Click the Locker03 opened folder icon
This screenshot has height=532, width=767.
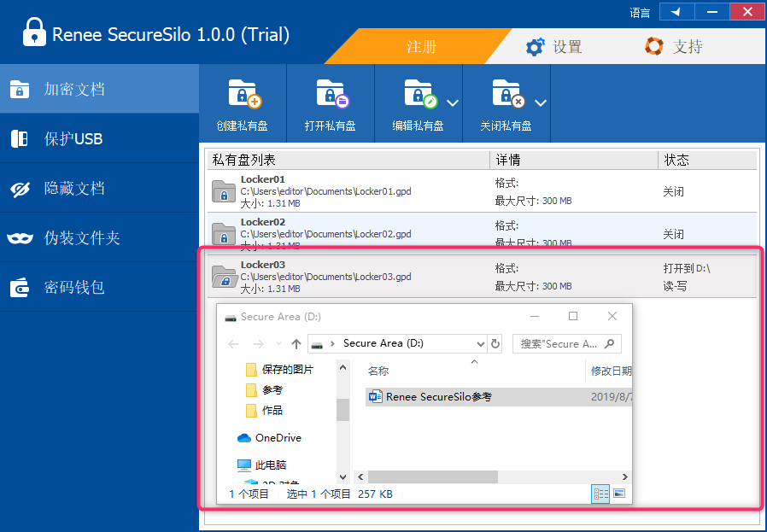point(224,277)
